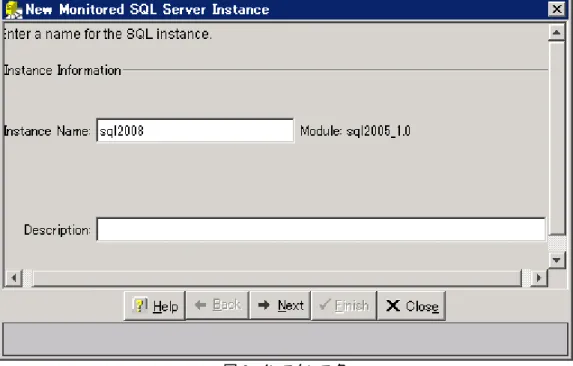Click the SQL Server wizard icon in title bar

point(14,9)
